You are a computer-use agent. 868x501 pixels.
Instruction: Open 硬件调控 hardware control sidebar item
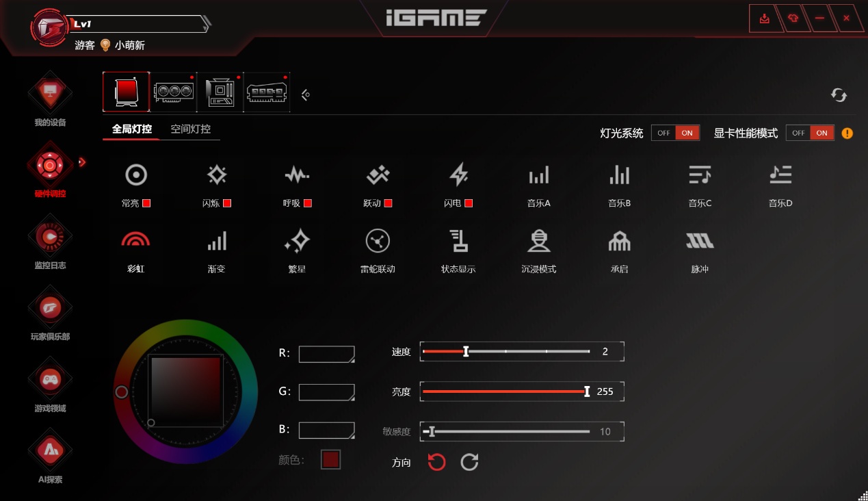[50, 170]
